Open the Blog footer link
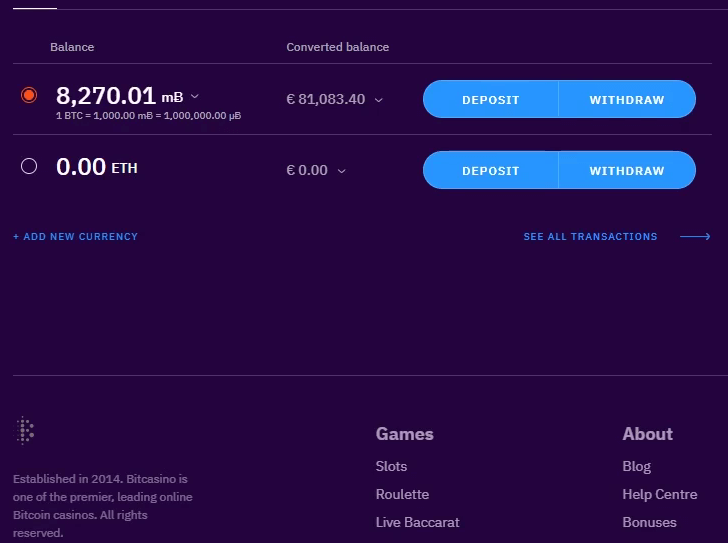 637,466
